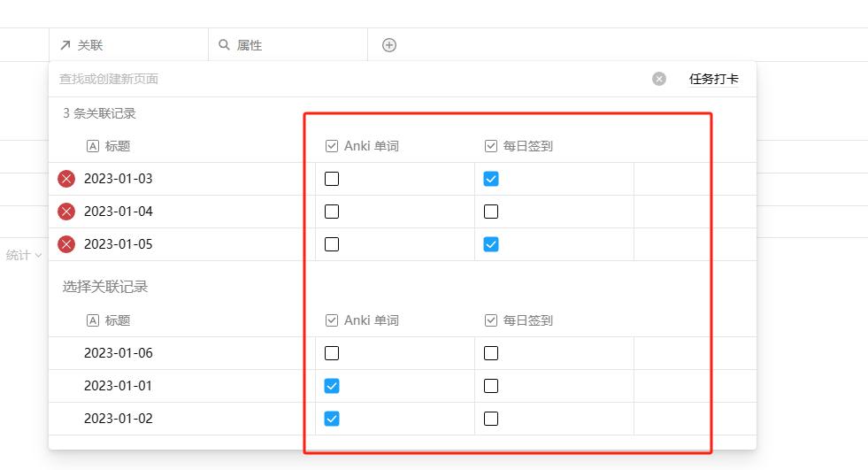The width and height of the screenshot is (868, 470).
Task: Clear the search field with the X icon
Action: click(659, 79)
